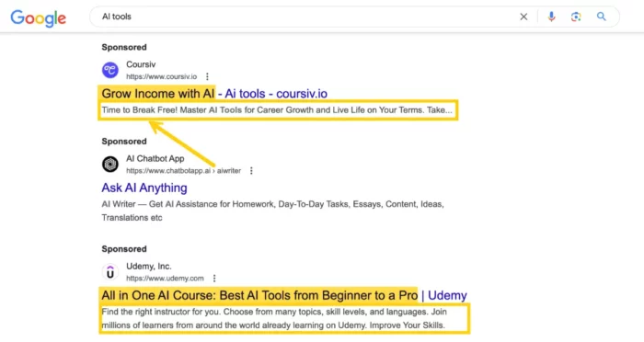
Task: Start voice search with microphone icon
Action: (552, 17)
